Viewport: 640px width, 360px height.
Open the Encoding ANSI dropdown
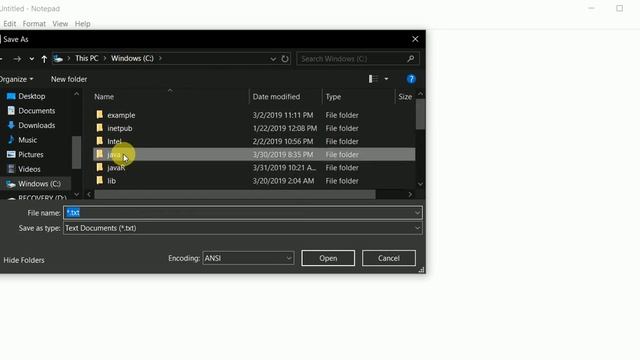pyautogui.click(x=248, y=258)
